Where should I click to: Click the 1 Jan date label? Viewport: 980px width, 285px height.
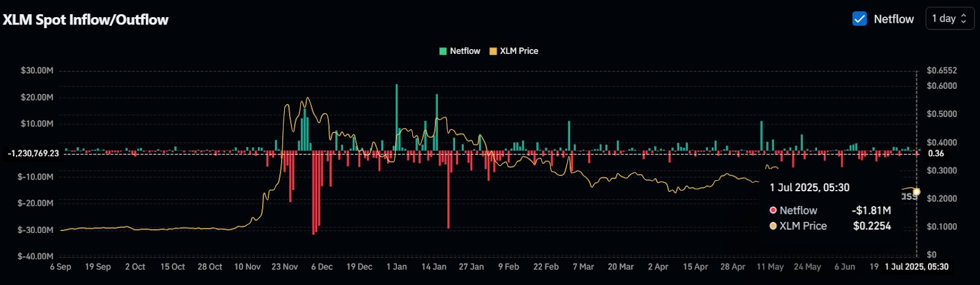397,267
